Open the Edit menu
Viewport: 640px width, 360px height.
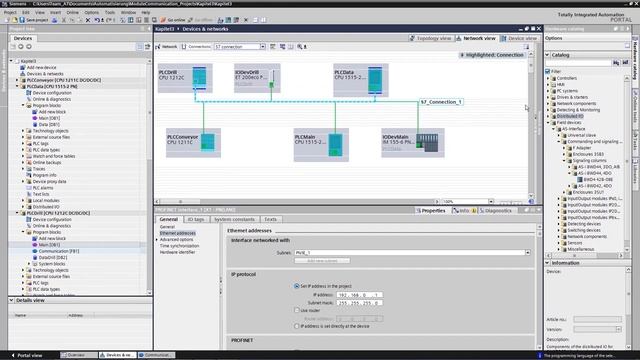click(x=26, y=13)
